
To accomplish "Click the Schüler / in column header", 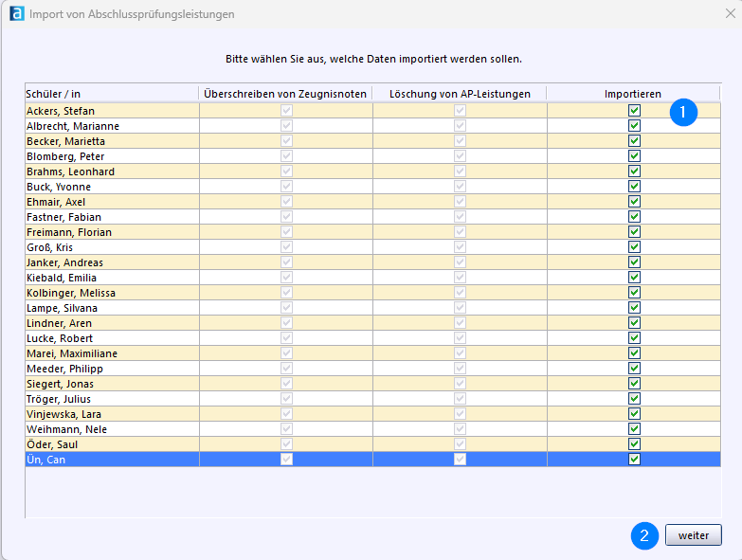I will tap(112, 94).
